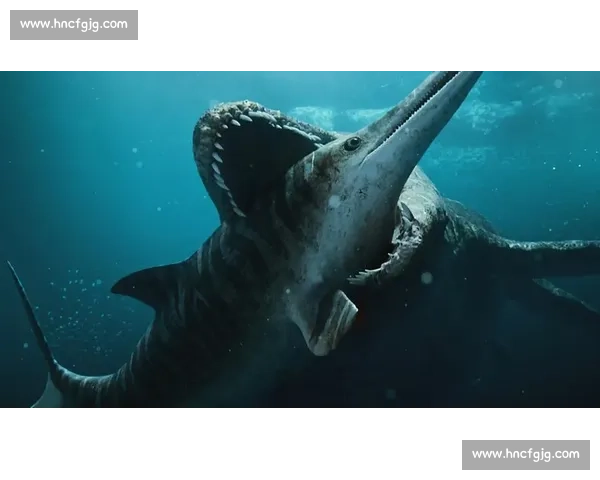Click the dark notch on the top edge
Screen dimensions: 600x480
(x=449, y=69)
